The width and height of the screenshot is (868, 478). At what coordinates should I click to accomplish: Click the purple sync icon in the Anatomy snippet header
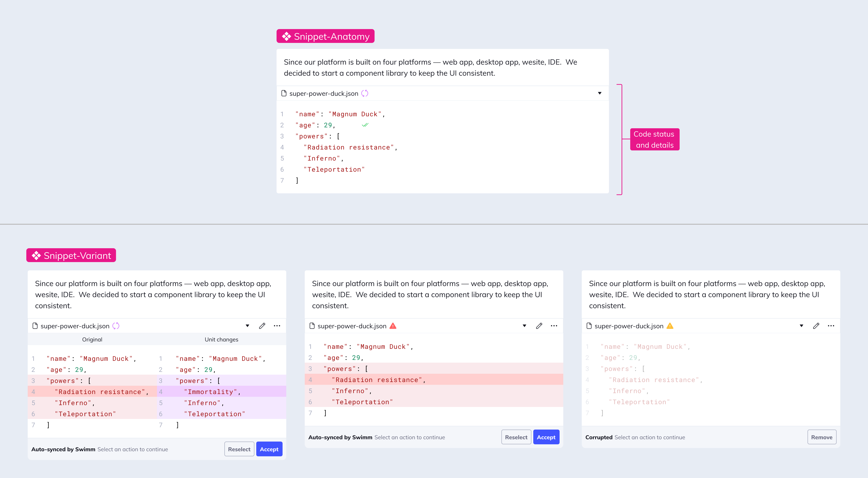coord(365,93)
